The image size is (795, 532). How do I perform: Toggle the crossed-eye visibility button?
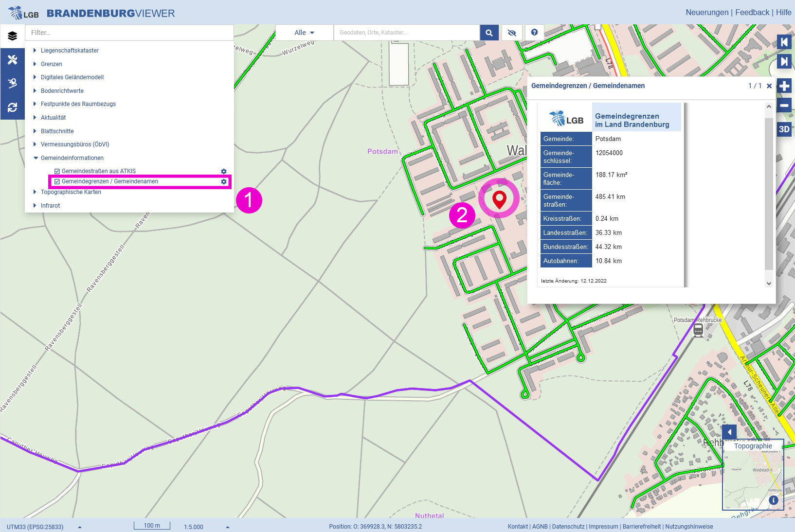tap(511, 33)
